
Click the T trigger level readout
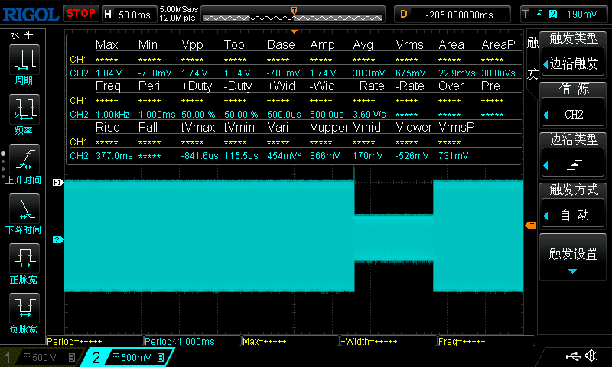coord(564,14)
